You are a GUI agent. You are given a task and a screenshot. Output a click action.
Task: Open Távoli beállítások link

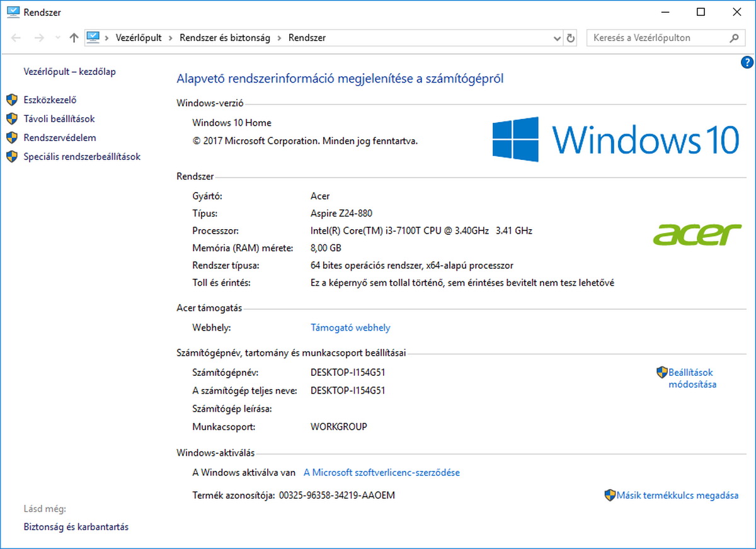(59, 118)
